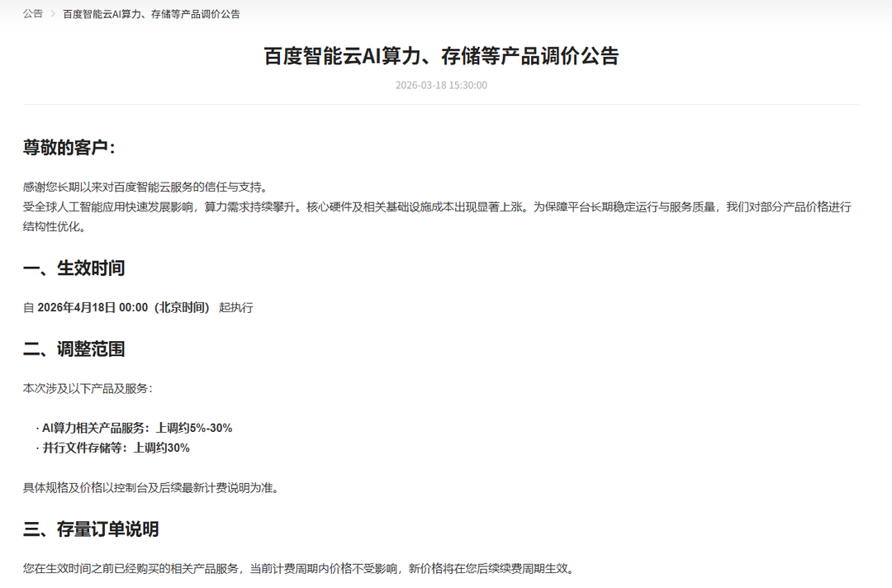Viewport: 892px width, 588px height.
Task: Click the greeting heading 尊敬的客户:
Action: tap(69, 147)
